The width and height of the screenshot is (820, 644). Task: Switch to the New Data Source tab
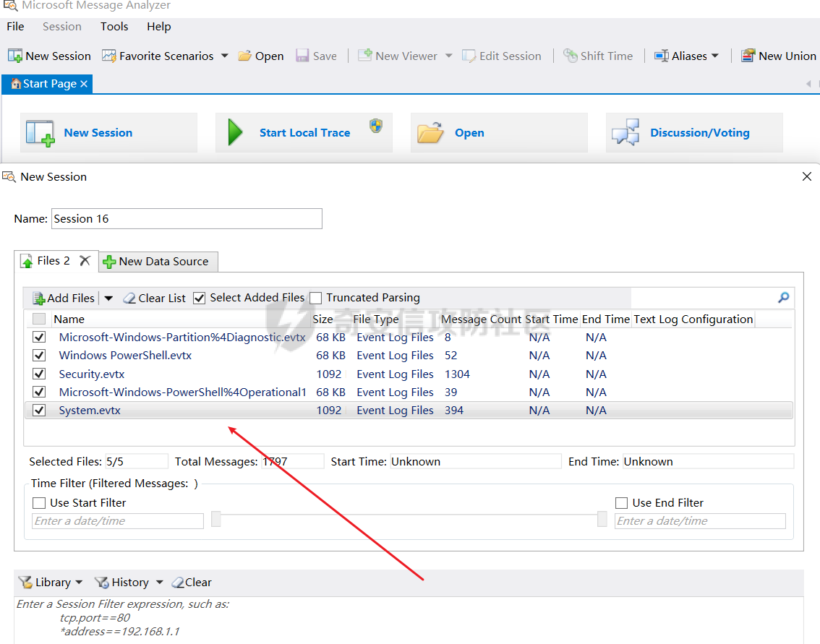click(x=158, y=262)
